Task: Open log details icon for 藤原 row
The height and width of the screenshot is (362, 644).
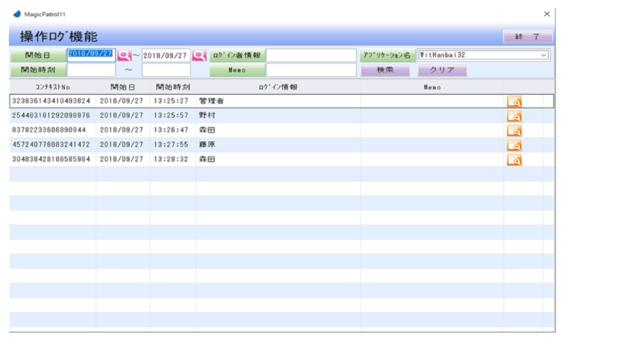Action: click(x=514, y=145)
